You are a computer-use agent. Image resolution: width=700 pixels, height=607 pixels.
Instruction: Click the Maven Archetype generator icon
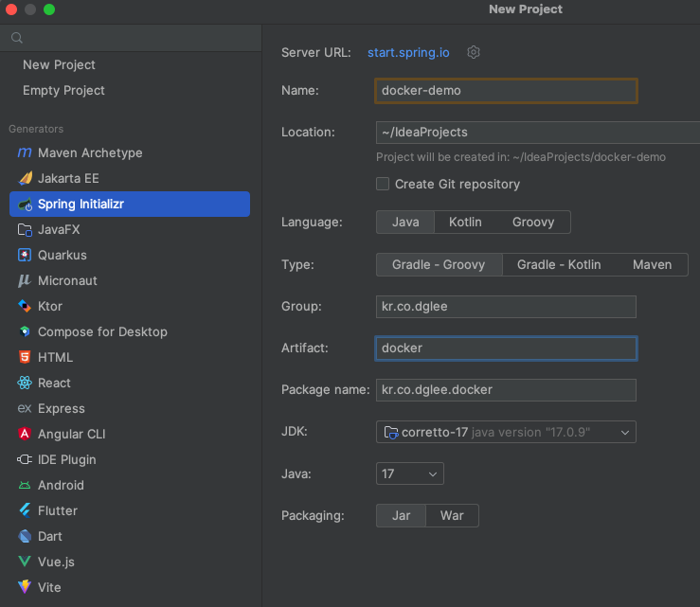[x=25, y=152]
